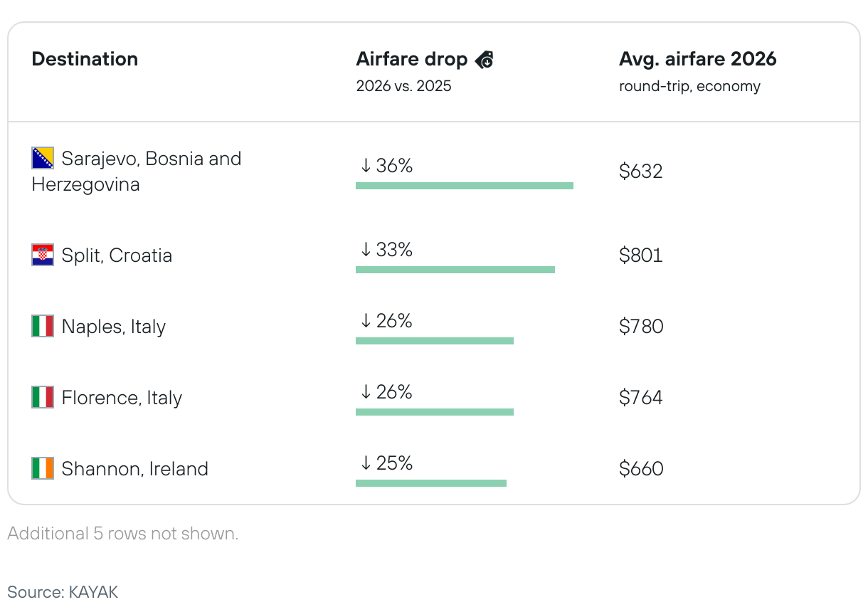Sort by the Airfare drop column header
Viewport: 868px width, 612px height.
[411, 59]
